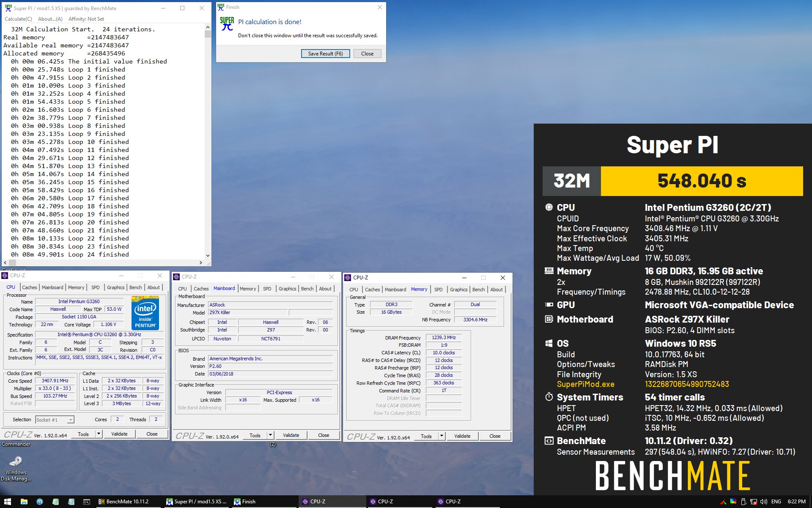812x508 pixels.
Task: Switch to Super PI mod1.5 XS taskbar item
Action: [197, 502]
